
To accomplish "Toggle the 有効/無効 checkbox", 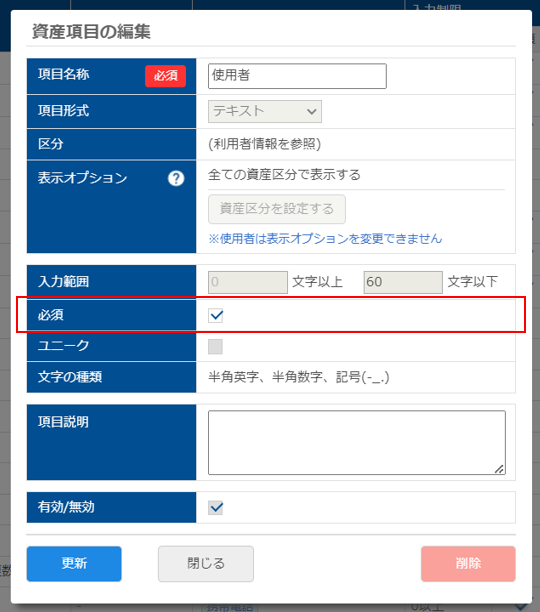I will pyautogui.click(x=215, y=508).
